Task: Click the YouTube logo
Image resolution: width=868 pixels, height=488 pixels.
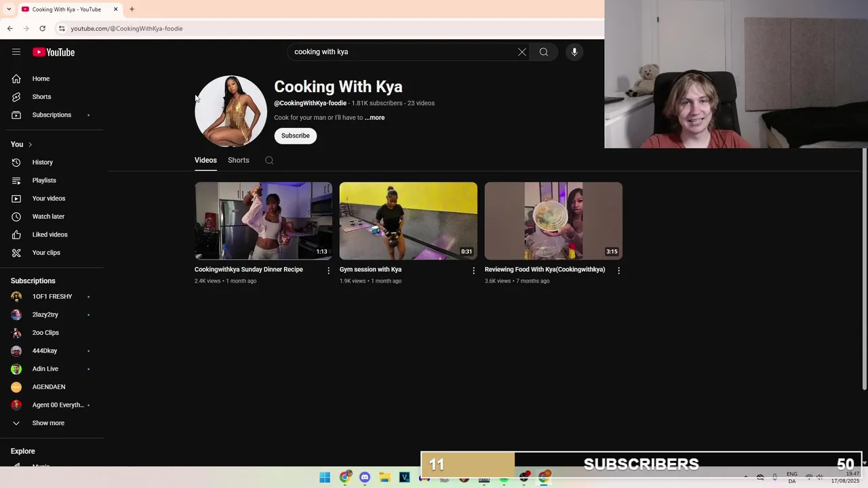Action: [54, 52]
